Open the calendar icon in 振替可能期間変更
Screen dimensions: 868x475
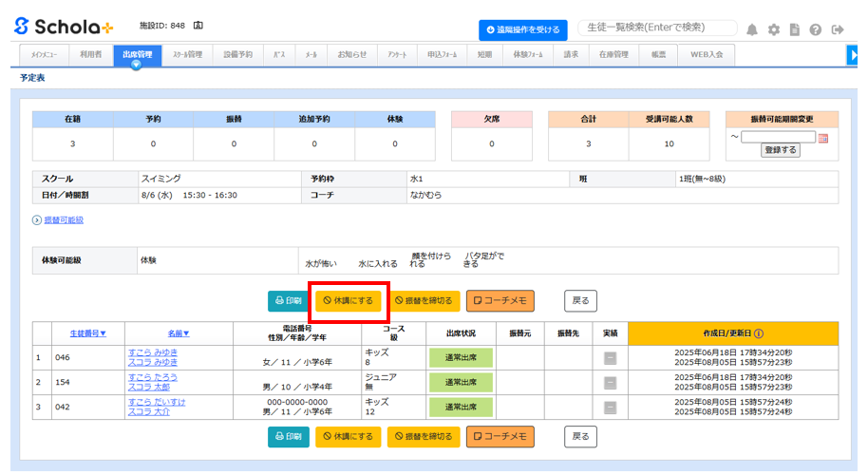click(x=823, y=138)
